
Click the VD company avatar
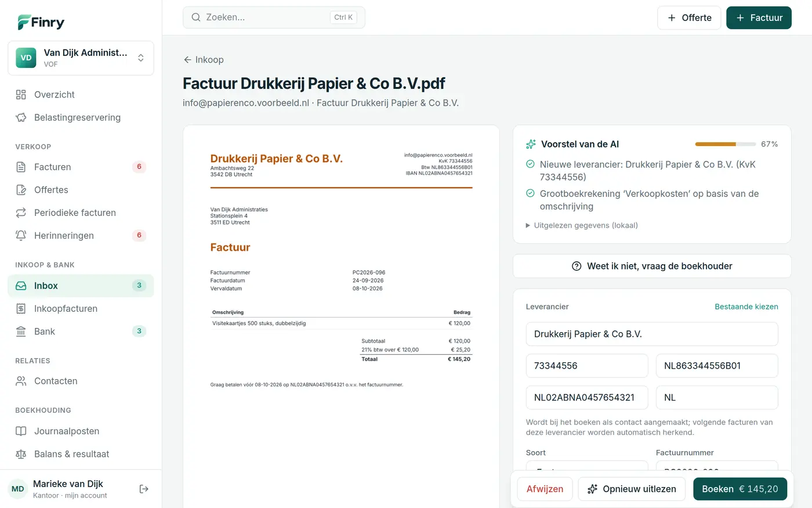click(26, 58)
